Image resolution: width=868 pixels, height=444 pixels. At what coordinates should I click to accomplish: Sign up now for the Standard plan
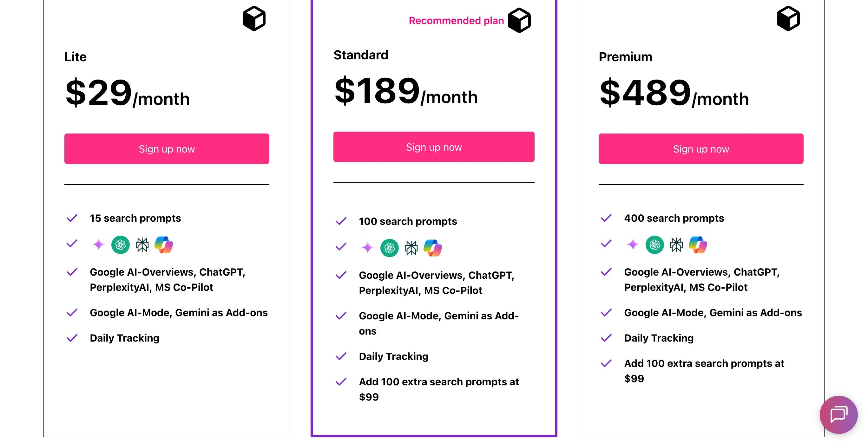pyautogui.click(x=434, y=147)
